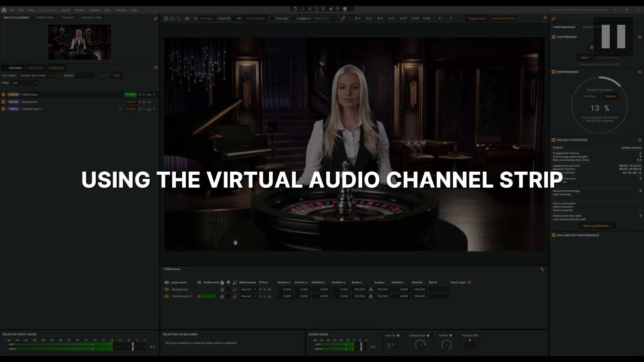The image size is (644, 362).
Task: Collapse the Camera input 1 video row expander
Action: pyautogui.click(x=3, y=109)
